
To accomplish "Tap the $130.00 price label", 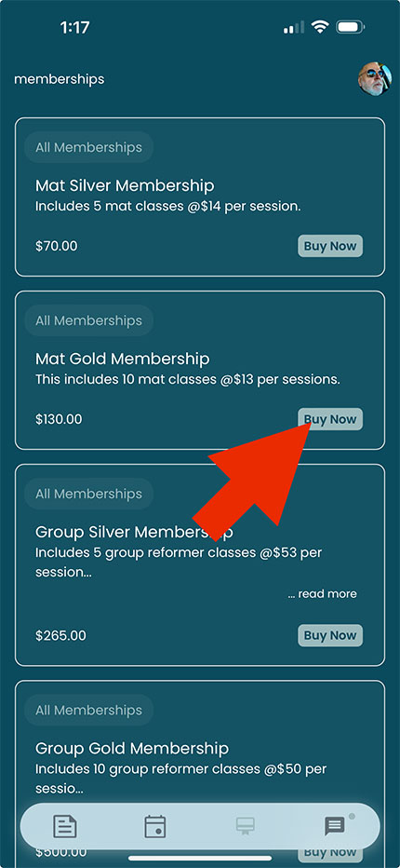I will 59,419.
